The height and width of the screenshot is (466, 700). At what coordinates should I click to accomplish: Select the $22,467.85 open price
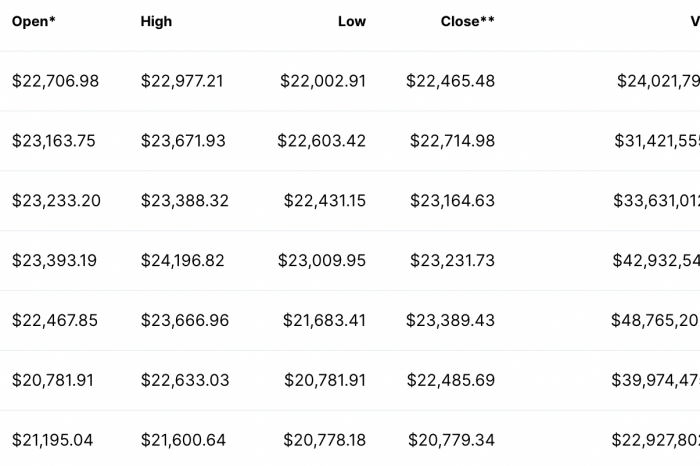tap(55, 320)
